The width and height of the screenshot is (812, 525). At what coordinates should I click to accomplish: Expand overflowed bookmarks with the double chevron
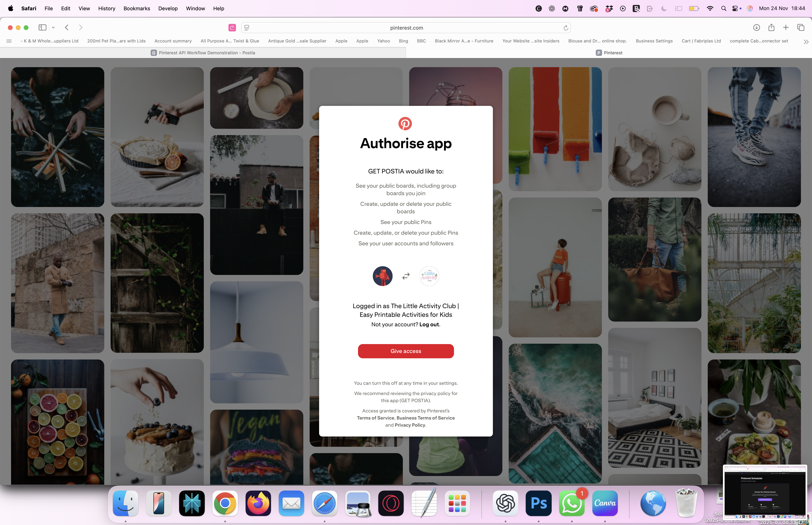pos(806,42)
